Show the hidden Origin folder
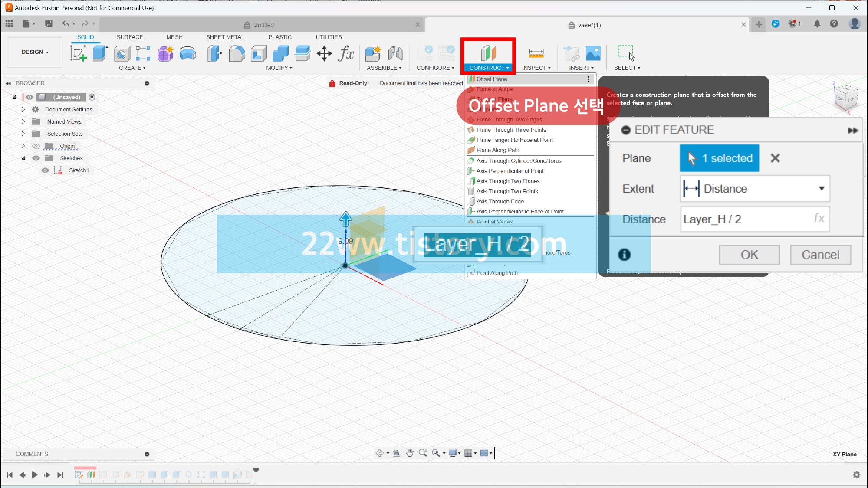868x488 pixels. tap(36, 146)
